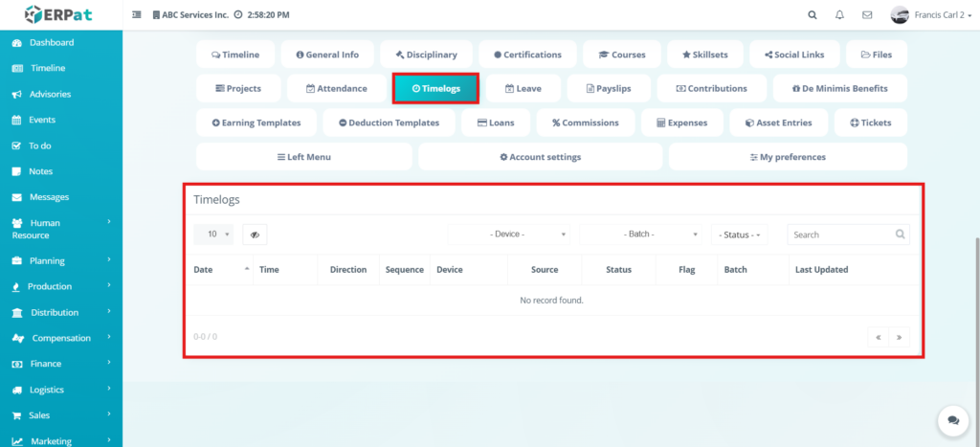980x447 pixels.
Task: Toggle the left sidebar hamburger icon
Action: (x=137, y=15)
